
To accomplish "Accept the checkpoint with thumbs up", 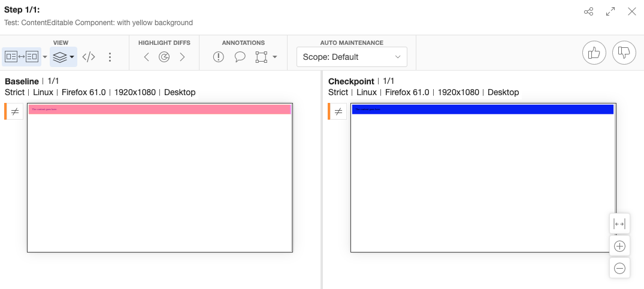I will pyautogui.click(x=594, y=53).
